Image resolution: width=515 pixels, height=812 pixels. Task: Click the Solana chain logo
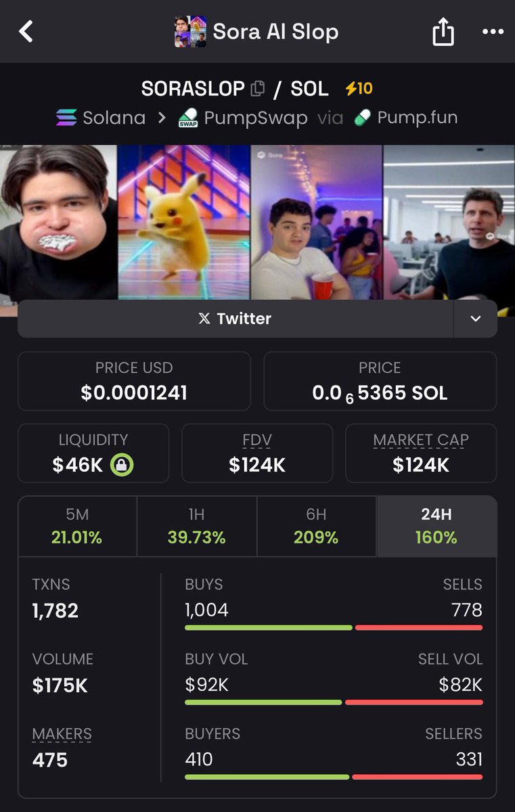pyautogui.click(x=66, y=118)
